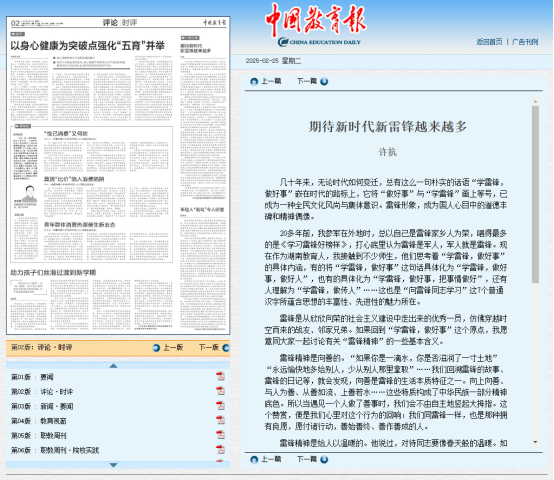Viewport: 554px width, 480px height.
Task: Click top 下一篇 text link
Action: [x=307, y=81]
